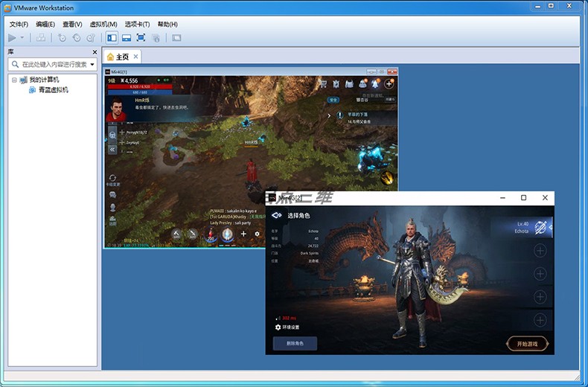The height and width of the screenshot is (387, 588).
Task: Click the refresh preset icon in Mir4G[1]
Action: coord(112,178)
